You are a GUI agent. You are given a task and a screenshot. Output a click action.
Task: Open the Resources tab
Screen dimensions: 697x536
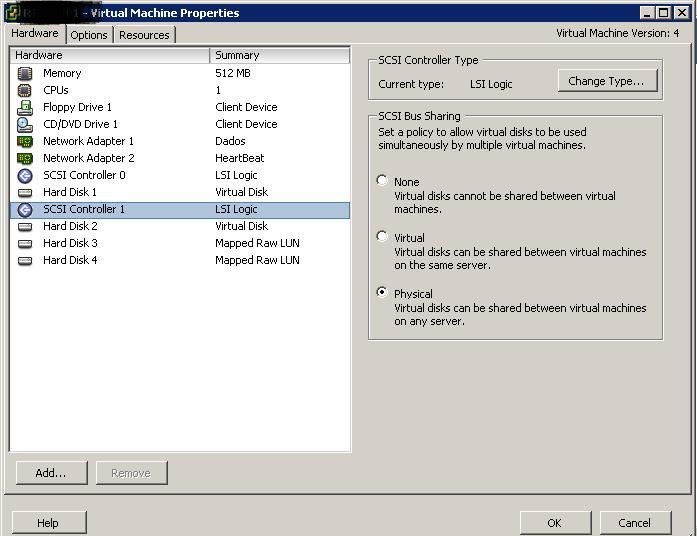[x=144, y=35]
